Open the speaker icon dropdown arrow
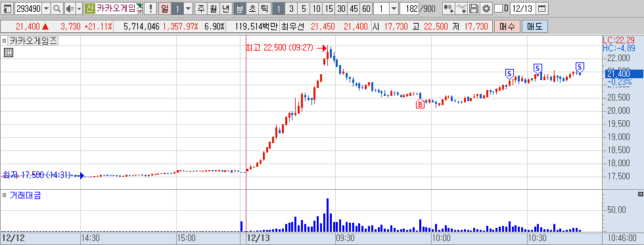 pos(79,8)
